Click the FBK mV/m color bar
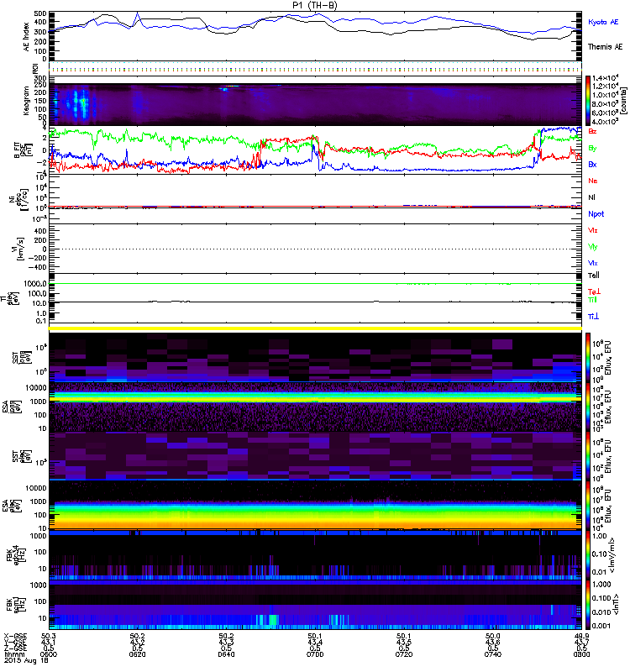Screen dimensions: 630x672 click(x=588, y=555)
